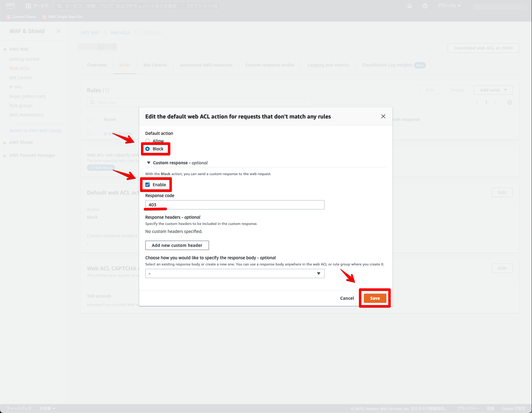Open the response body dropdown

[235, 273]
